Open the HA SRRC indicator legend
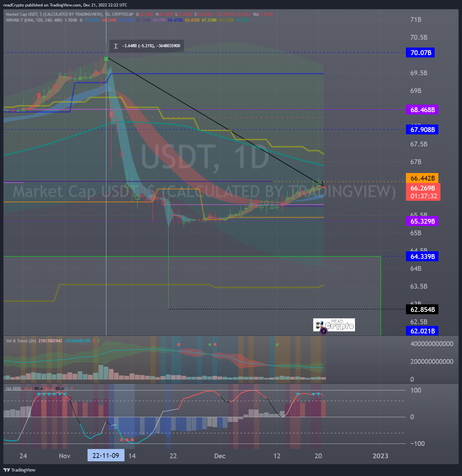Image resolution: width=462 pixels, height=476 pixels. click(x=14, y=389)
